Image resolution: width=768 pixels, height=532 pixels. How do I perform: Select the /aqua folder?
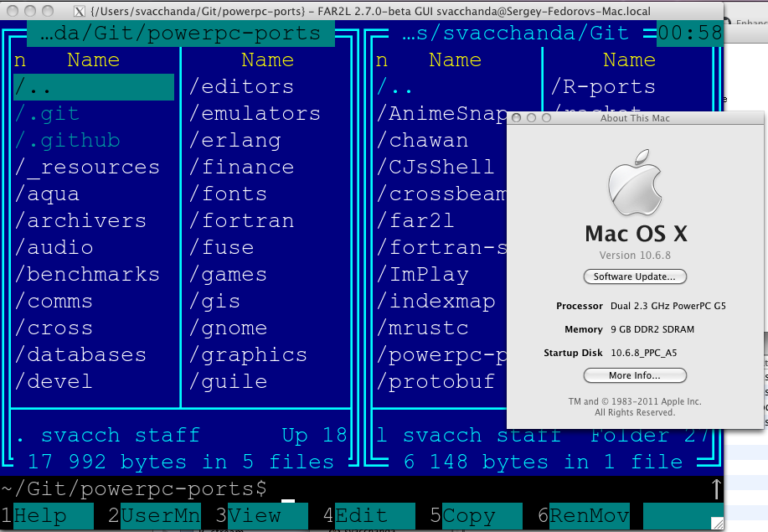pos(47,194)
